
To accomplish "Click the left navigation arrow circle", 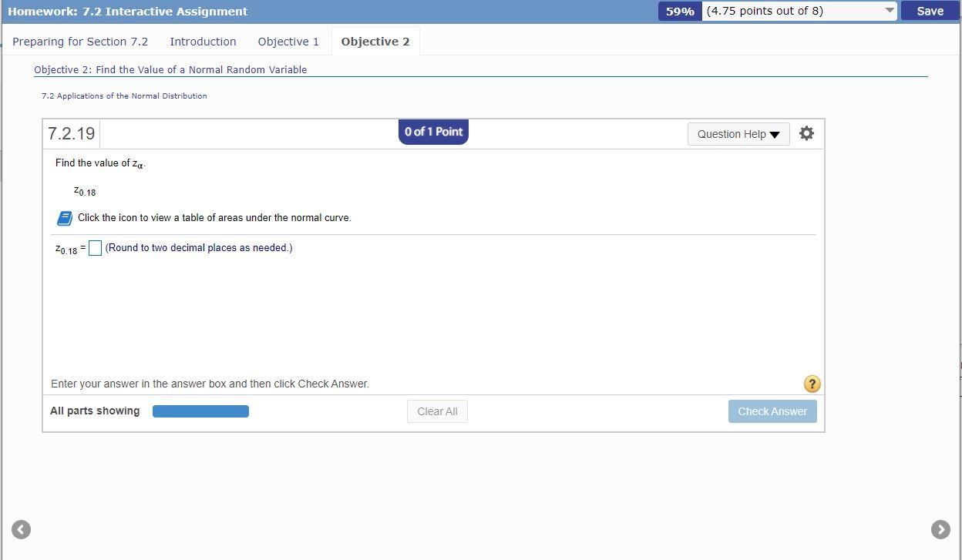I will coord(21,529).
